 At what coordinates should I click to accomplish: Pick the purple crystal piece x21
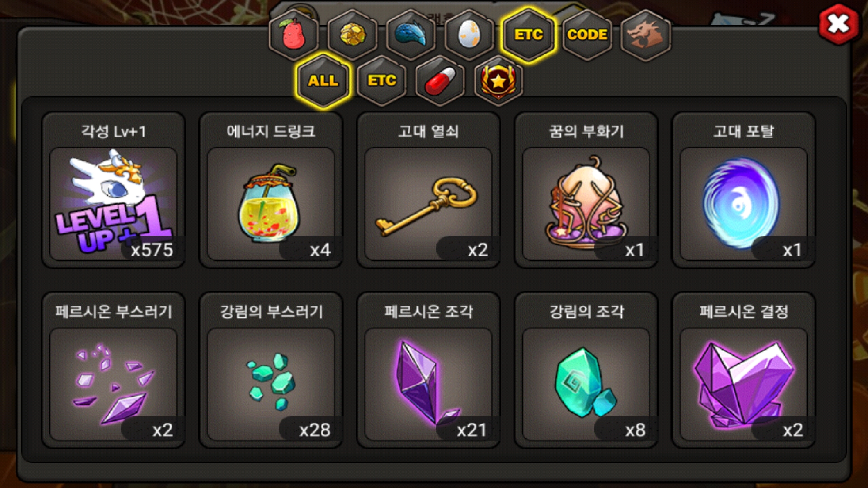click(x=429, y=370)
